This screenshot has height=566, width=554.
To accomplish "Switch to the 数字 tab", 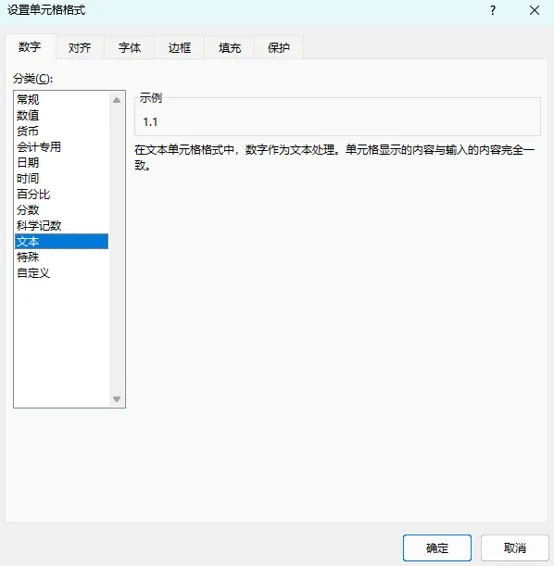I will coord(30,47).
